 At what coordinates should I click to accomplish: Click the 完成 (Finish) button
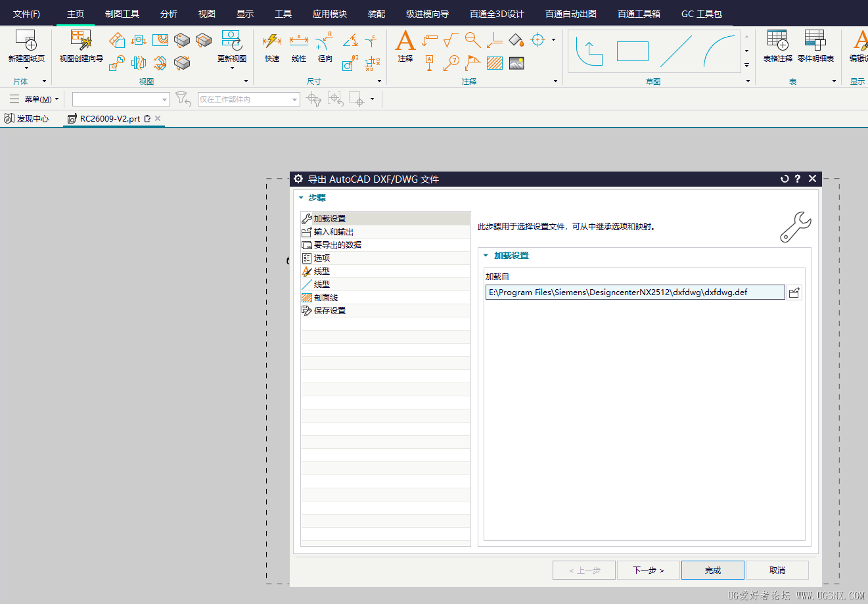[713, 570]
